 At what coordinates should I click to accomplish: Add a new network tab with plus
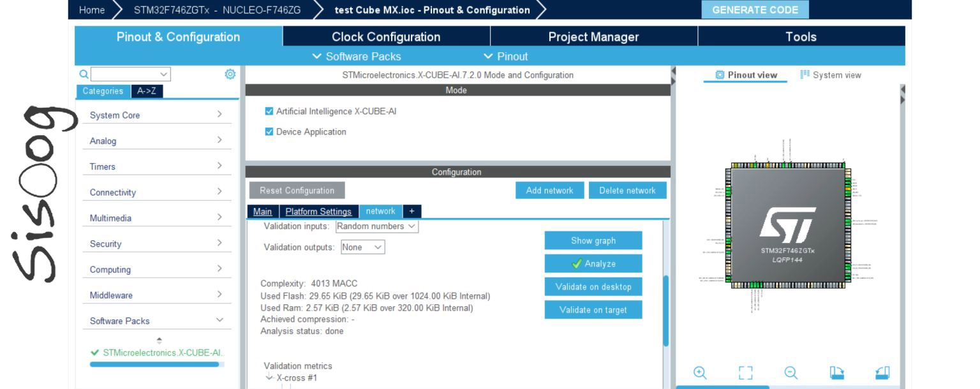click(x=412, y=211)
